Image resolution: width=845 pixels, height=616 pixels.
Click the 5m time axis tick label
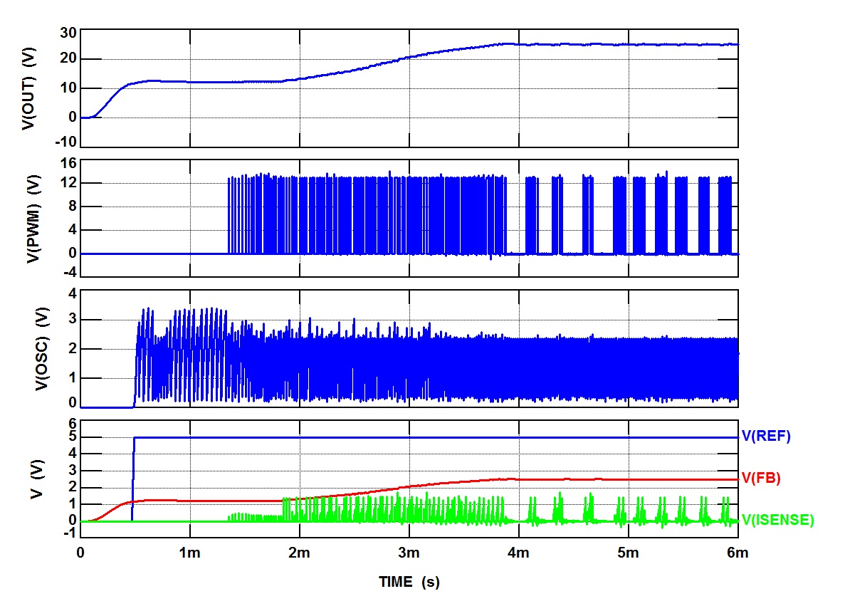[x=628, y=553]
